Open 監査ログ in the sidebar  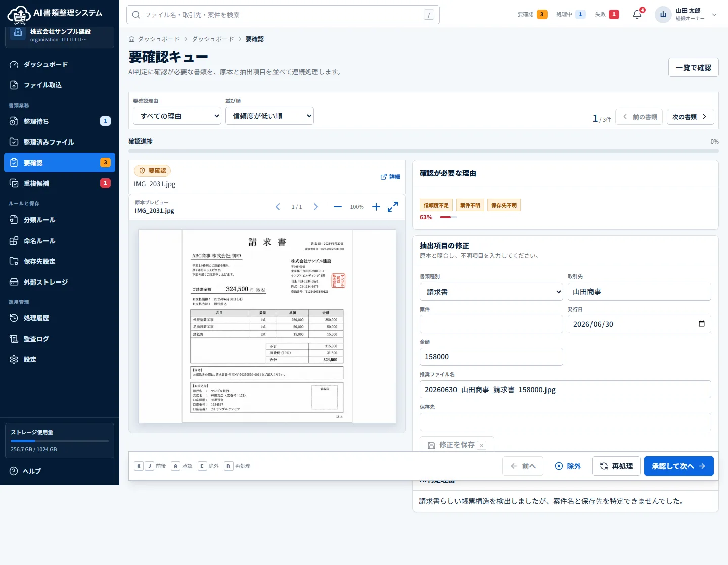tap(60, 339)
